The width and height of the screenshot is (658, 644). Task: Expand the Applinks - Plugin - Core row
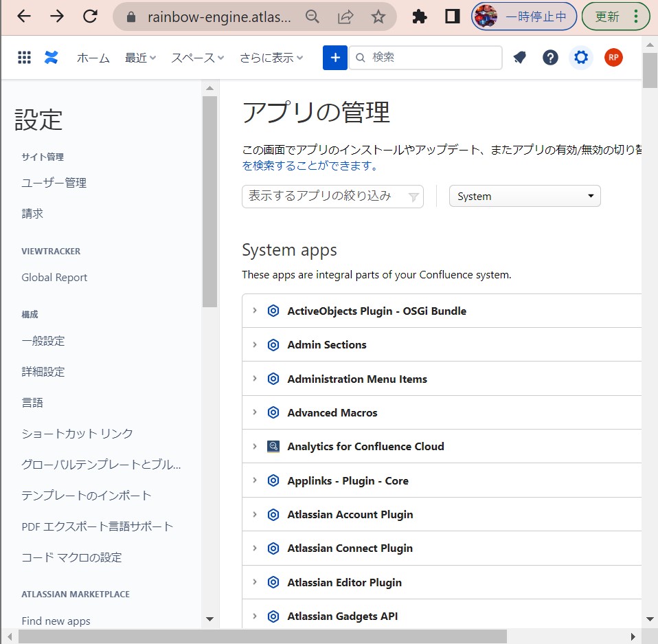tap(255, 480)
